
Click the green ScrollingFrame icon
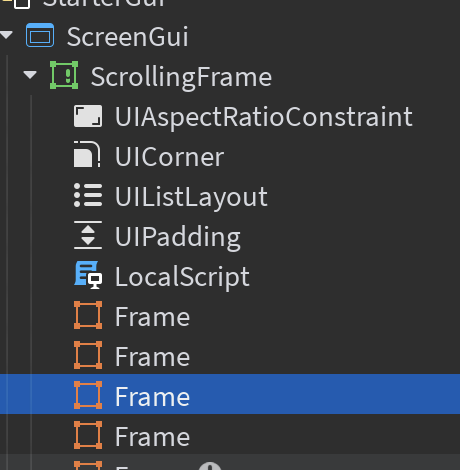click(x=64, y=75)
